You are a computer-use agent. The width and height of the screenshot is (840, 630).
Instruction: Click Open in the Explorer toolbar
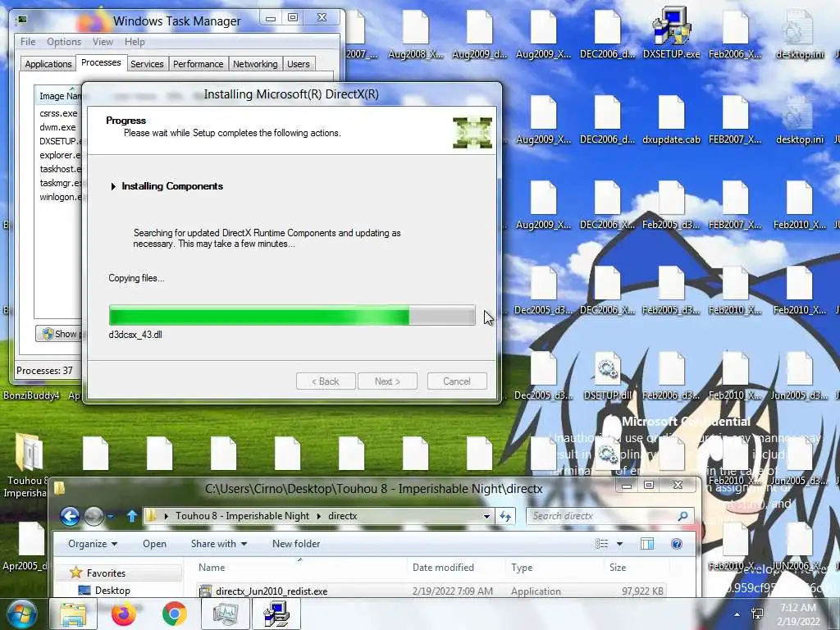pos(154,544)
